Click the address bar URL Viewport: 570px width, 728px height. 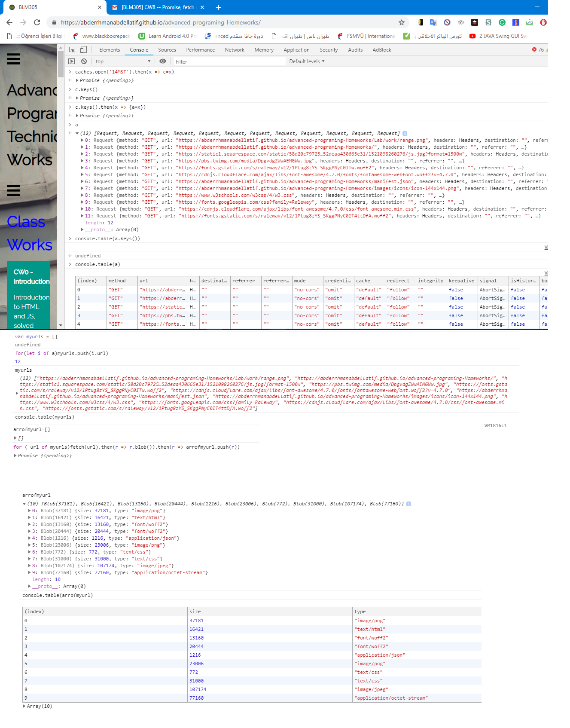pos(161,22)
